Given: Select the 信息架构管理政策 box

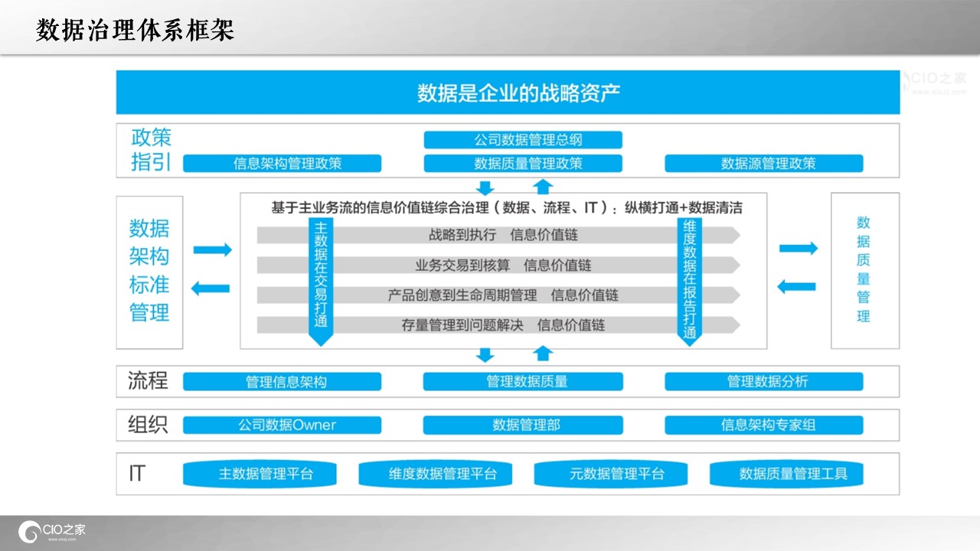Looking at the screenshot, I should point(282,163).
